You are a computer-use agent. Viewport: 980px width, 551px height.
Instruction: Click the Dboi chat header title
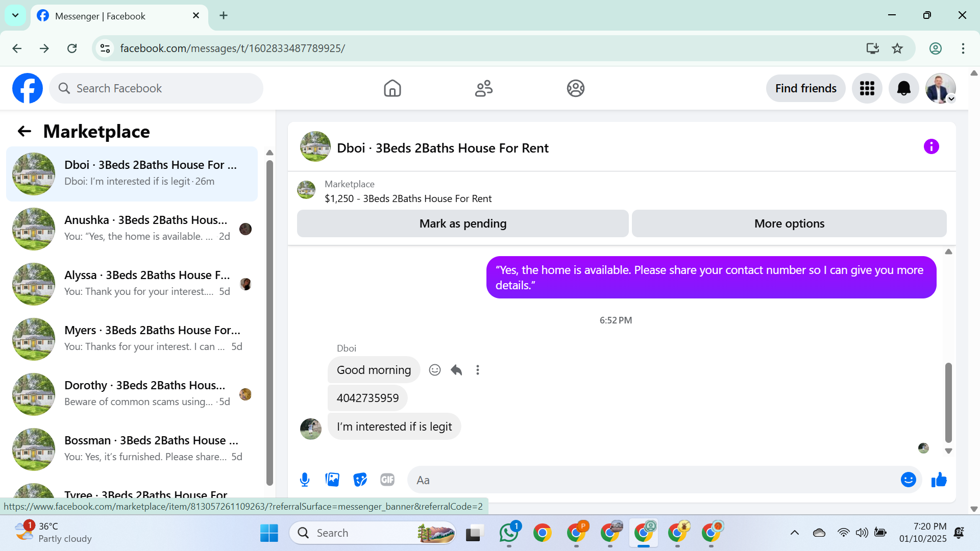point(443,148)
